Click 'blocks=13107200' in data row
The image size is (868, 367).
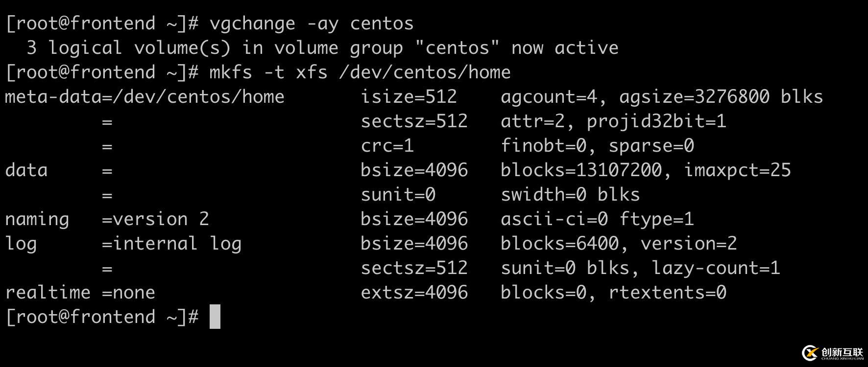[x=581, y=170]
